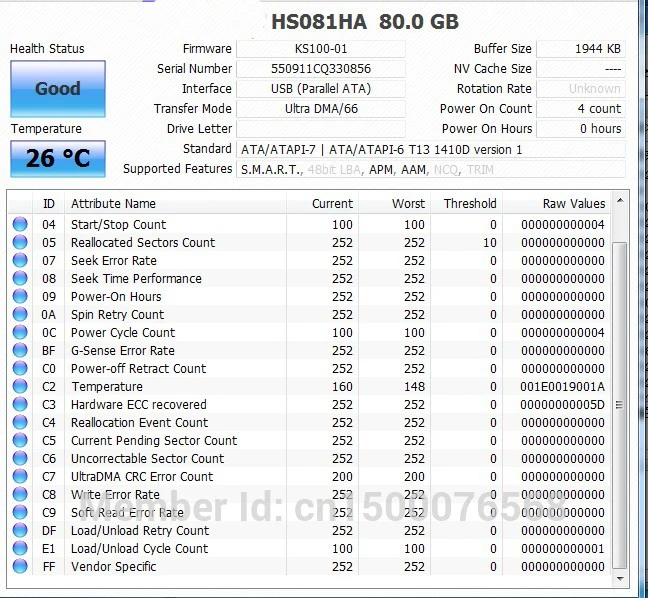The width and height of the screenshot is (648, 598).
Task: Click the Firmware field KS100-01
Action: (x=321, y=49)
